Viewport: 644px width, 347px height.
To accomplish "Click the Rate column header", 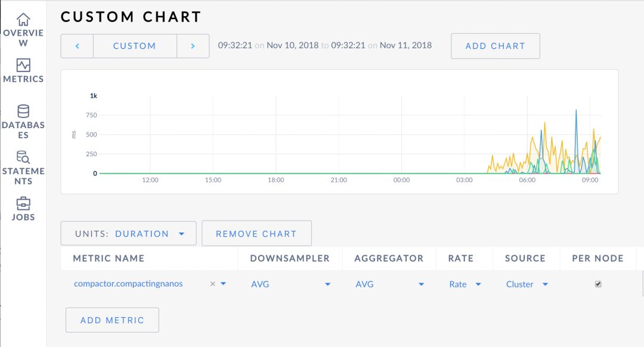I will tap(460, 258).
